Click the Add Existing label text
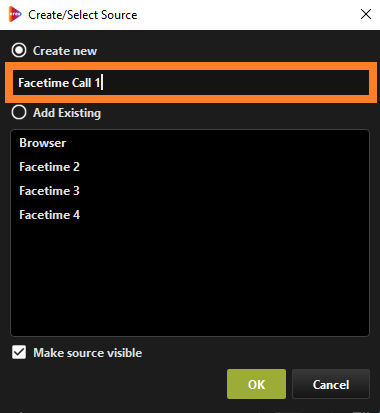The height and width of the screenshot is (413, 380). pos(67,113)
